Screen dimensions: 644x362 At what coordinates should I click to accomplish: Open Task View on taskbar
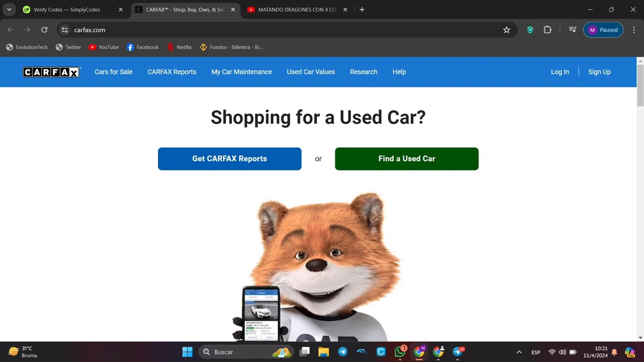coord(305,352)
